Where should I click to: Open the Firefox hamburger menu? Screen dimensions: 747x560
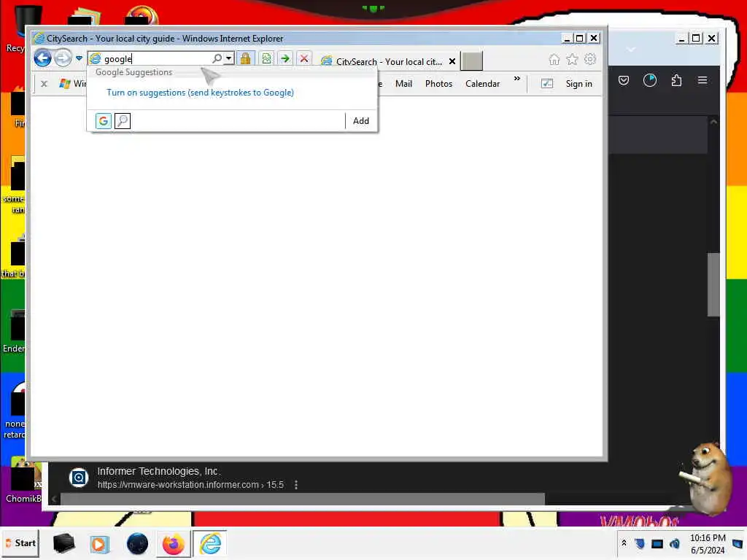coord(703,80)
